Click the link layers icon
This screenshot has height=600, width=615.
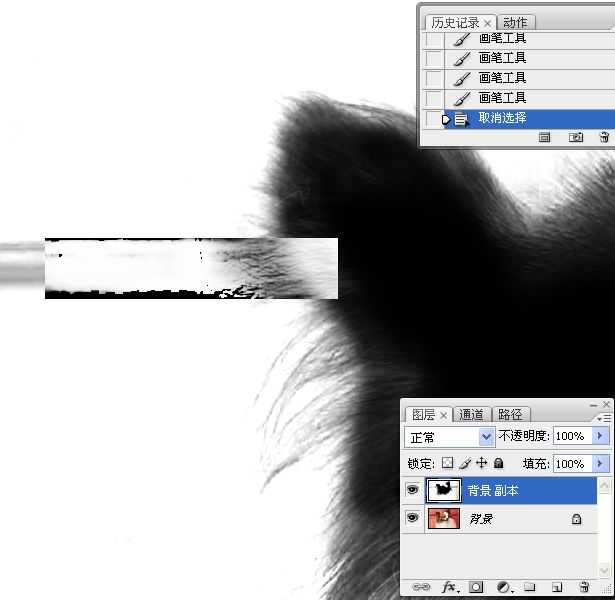(421, 587)
